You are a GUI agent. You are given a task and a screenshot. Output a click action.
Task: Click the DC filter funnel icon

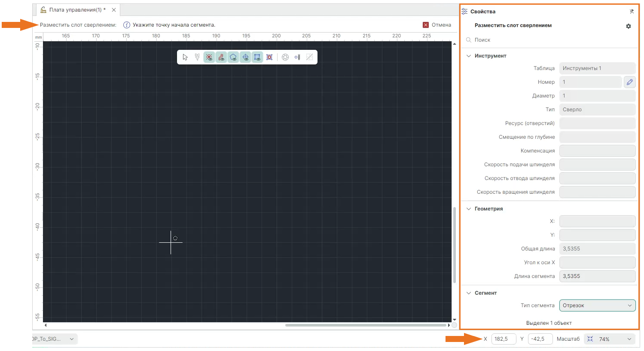point(197,57)
